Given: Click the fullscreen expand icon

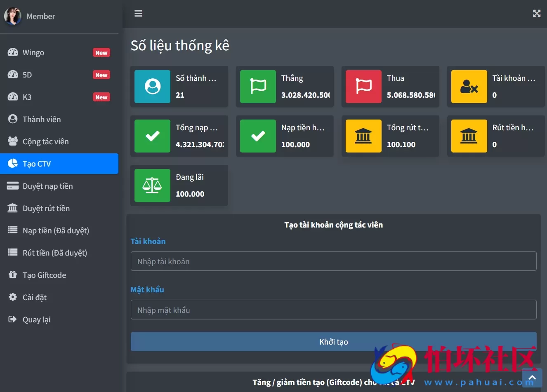Looking at the screenshot, I should coord(536,14).
